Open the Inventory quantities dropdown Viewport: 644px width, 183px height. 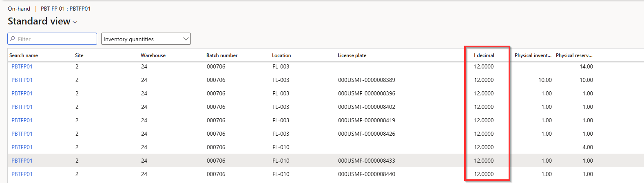[146, 39]
